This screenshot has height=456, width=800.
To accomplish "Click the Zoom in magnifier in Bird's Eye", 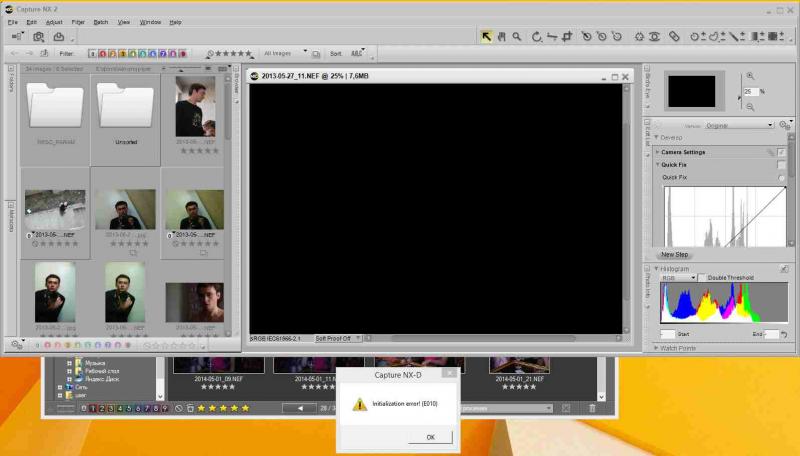I will click(x=750, y=76).
